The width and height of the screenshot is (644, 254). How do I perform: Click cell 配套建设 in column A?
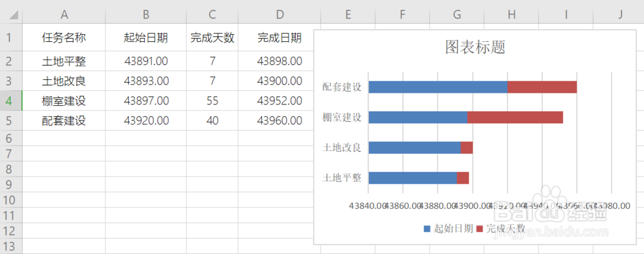pyautogui.click(x=64, y=121)
